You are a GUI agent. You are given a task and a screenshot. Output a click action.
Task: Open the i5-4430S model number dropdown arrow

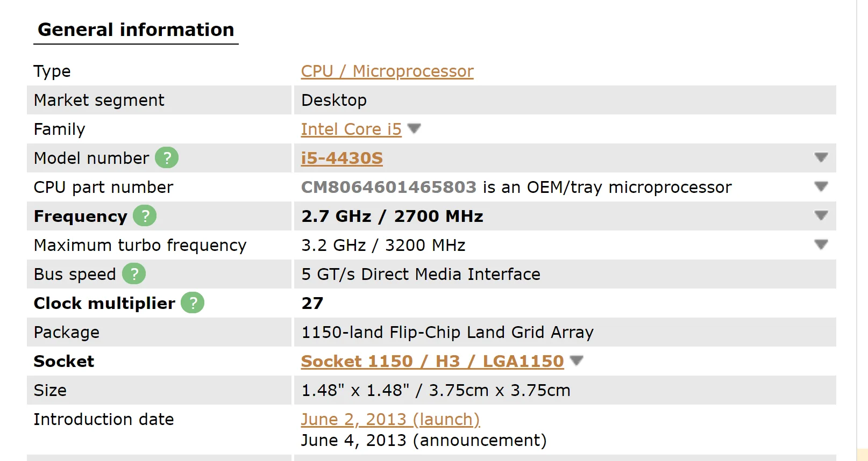[821, 158]
